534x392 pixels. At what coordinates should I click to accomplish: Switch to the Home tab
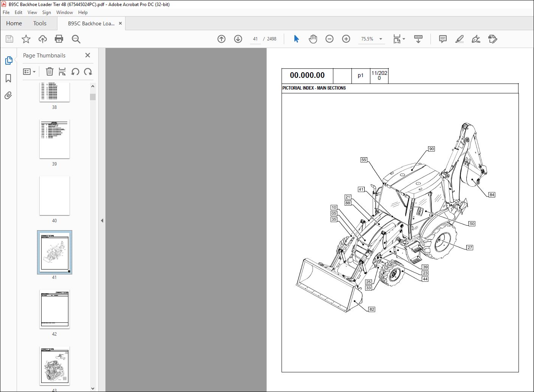(14, 23)
